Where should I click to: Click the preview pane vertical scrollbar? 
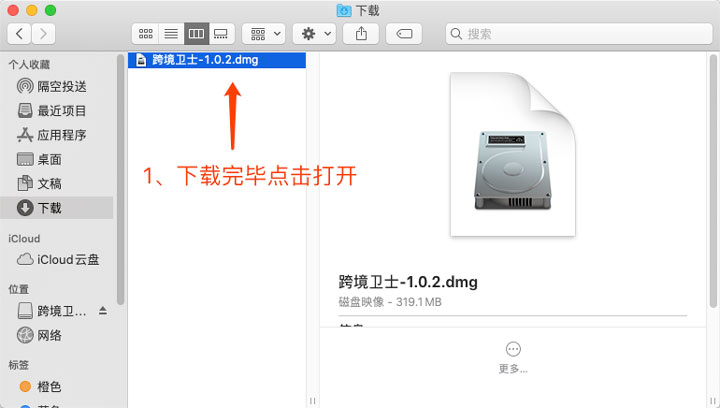713,181
